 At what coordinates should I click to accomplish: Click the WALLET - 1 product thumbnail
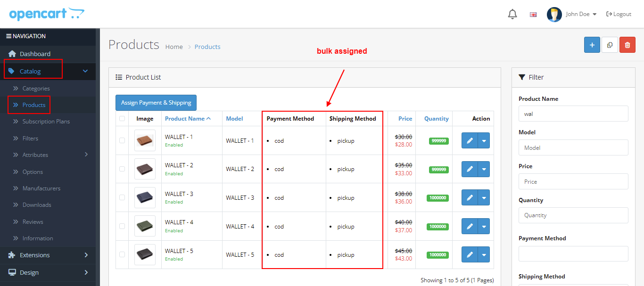145,140
